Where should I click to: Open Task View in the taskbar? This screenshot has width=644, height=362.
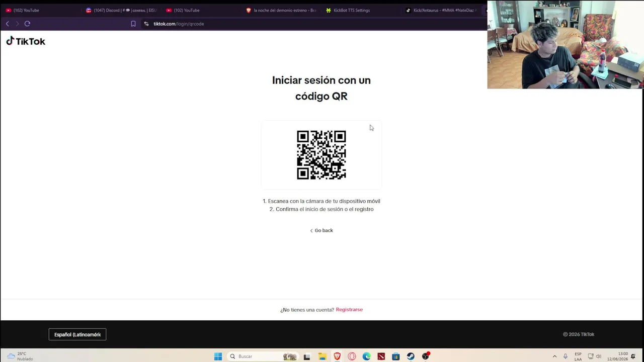pyautogui.click(x=307, y=356)
